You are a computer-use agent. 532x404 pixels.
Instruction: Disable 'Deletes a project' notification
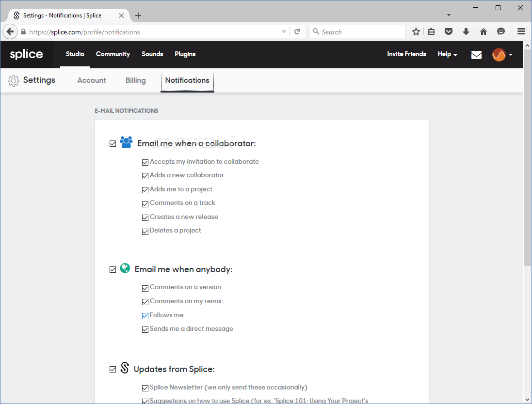pos(145,232)
